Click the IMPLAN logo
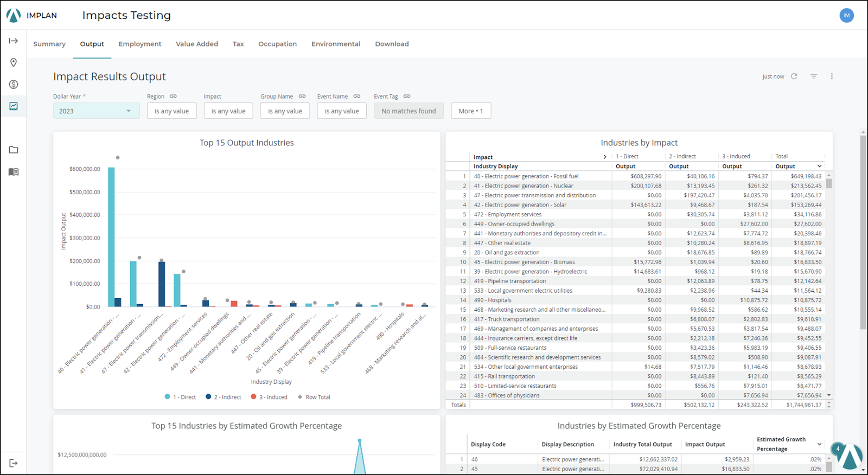The image size is (868, 475). coord(32,15)
